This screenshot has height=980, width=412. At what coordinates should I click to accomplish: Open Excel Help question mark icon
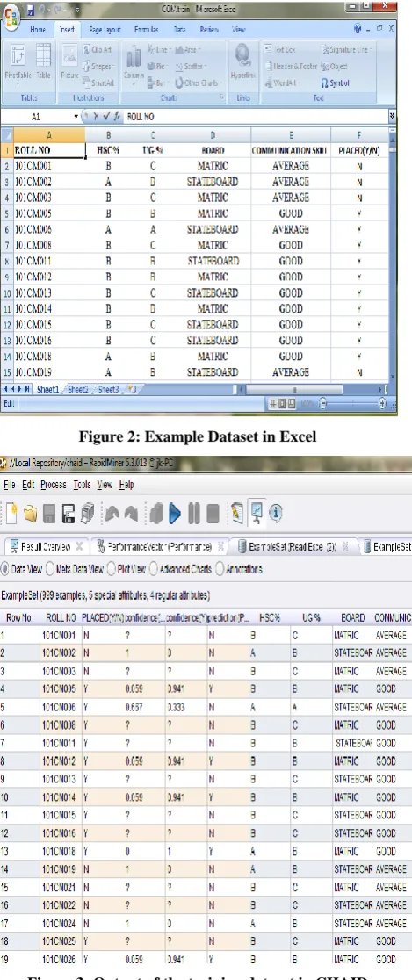[x=358, y=29]
